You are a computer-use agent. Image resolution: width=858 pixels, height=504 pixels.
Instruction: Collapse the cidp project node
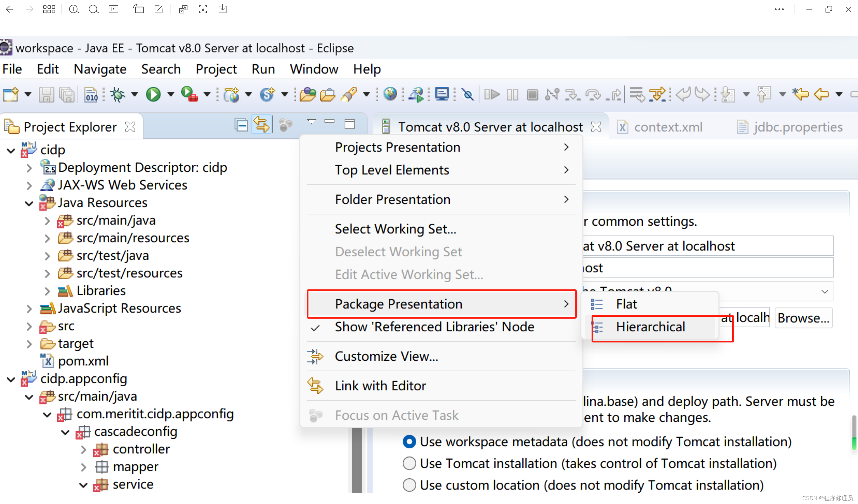point(11,151)
